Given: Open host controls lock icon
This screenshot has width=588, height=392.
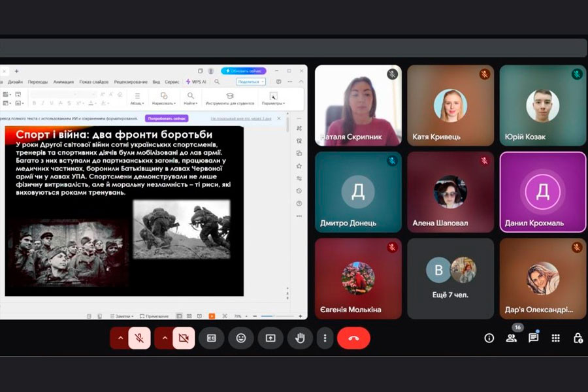Looking at the screenshot, I should (x=578, y=338).
